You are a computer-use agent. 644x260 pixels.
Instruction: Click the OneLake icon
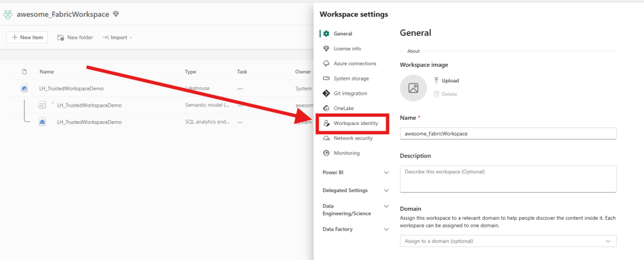tap(326, 108)
